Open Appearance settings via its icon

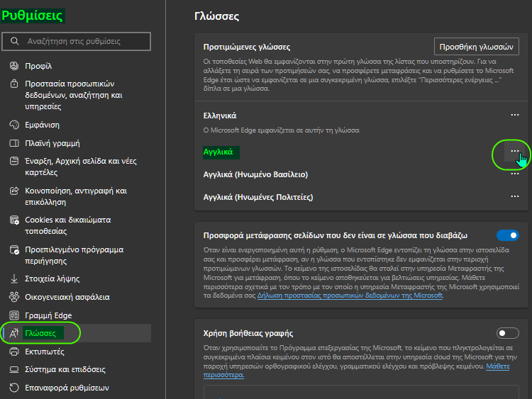coord(14,125)
